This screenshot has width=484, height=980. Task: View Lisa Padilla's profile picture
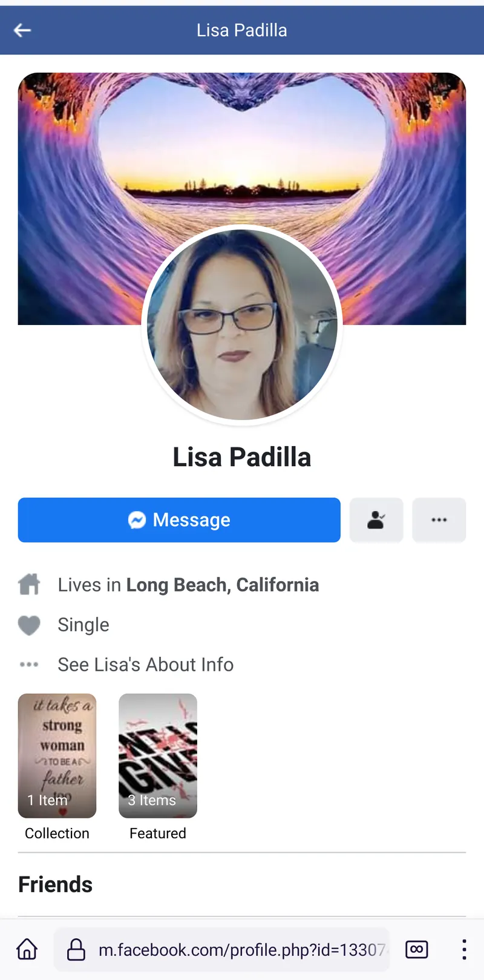[242, 324]
